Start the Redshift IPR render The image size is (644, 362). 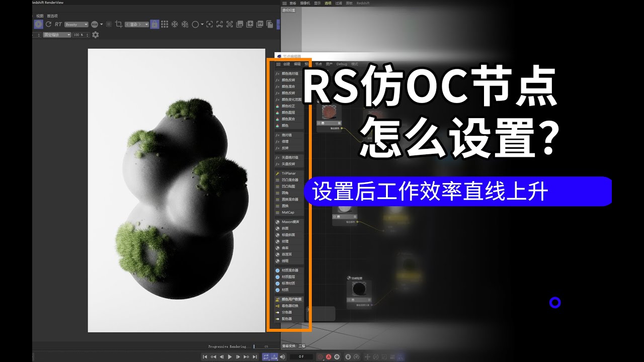point(38,24)
